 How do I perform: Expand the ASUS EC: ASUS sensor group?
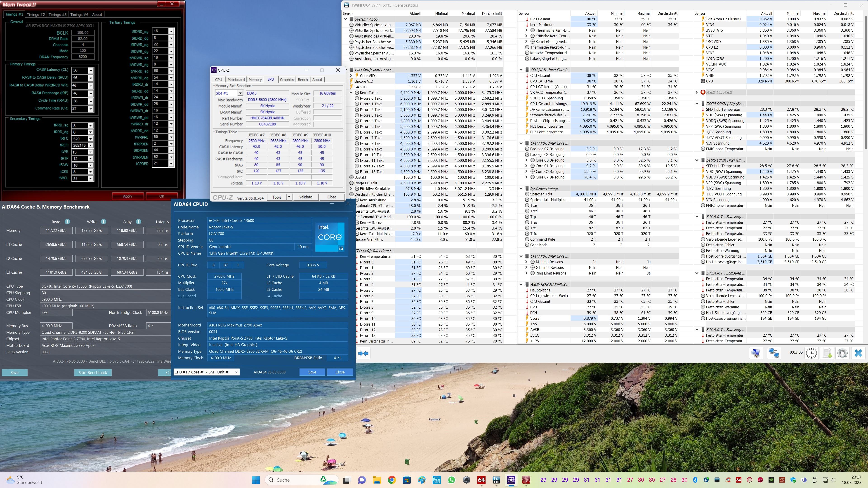pos(696,92)
